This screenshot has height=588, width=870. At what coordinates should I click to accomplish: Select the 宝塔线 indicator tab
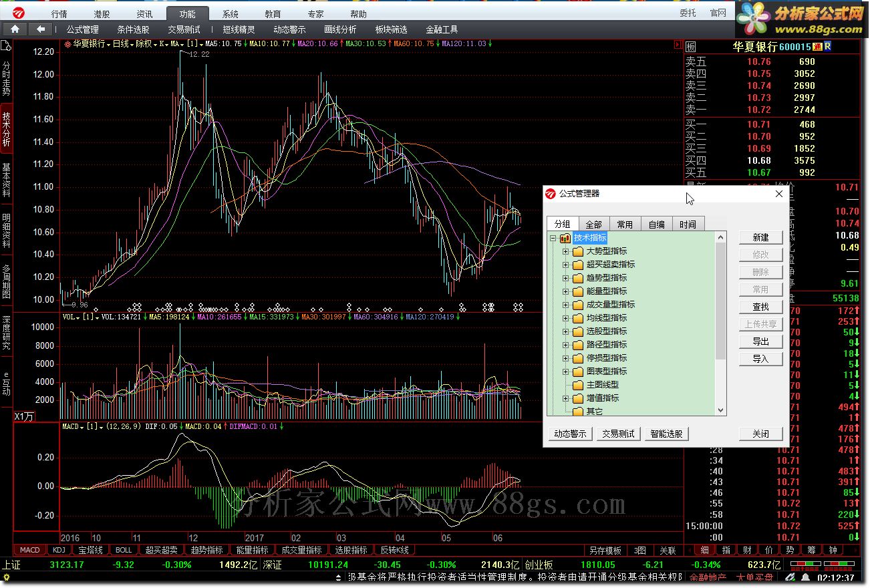click(90, 550)
